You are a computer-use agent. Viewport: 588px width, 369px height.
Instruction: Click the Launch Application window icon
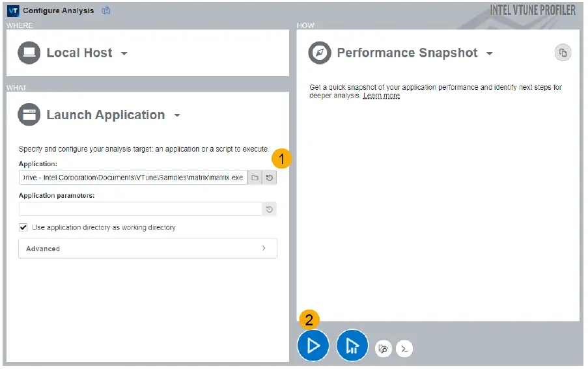pyautogui.click(x=29, y=115)
